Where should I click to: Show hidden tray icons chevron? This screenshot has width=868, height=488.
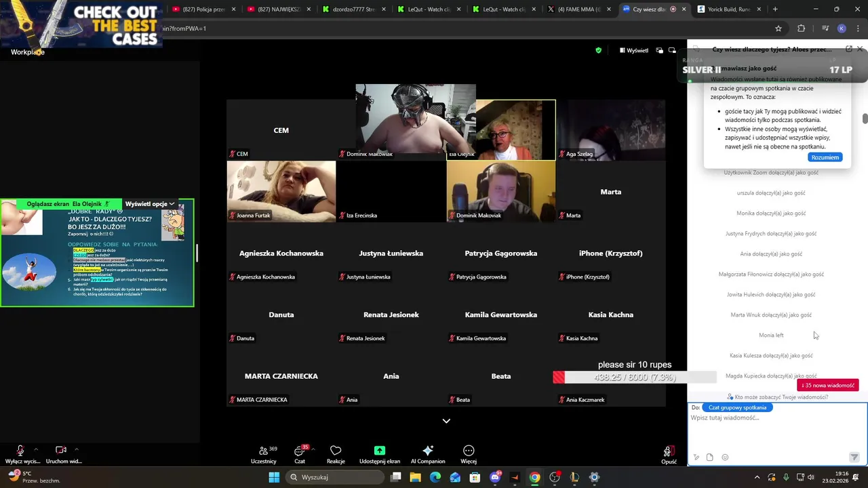(x=757, y=477)
